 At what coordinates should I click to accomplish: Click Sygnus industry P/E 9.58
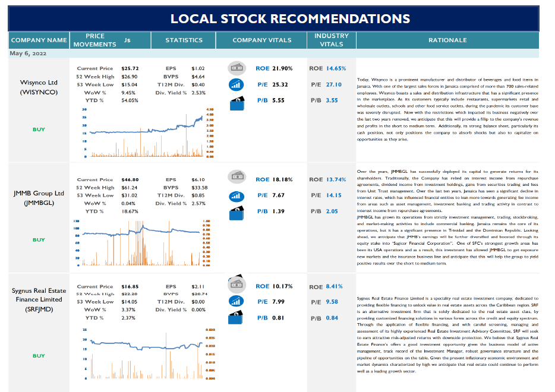332,302
